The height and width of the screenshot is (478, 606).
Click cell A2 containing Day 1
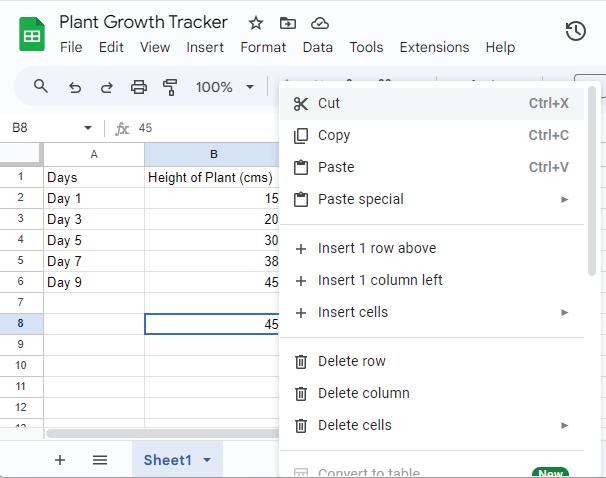[93, 198]
